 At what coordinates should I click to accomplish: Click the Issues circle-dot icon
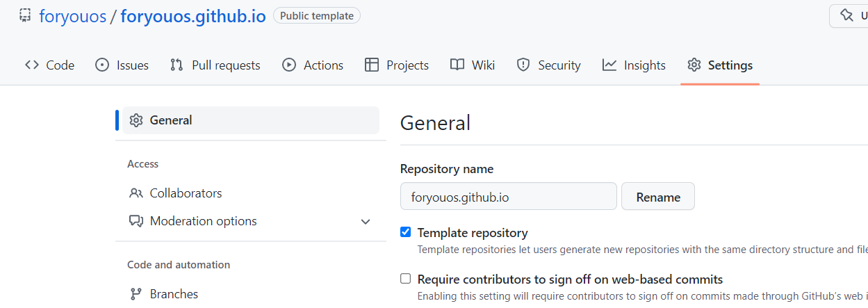(102, 65)
